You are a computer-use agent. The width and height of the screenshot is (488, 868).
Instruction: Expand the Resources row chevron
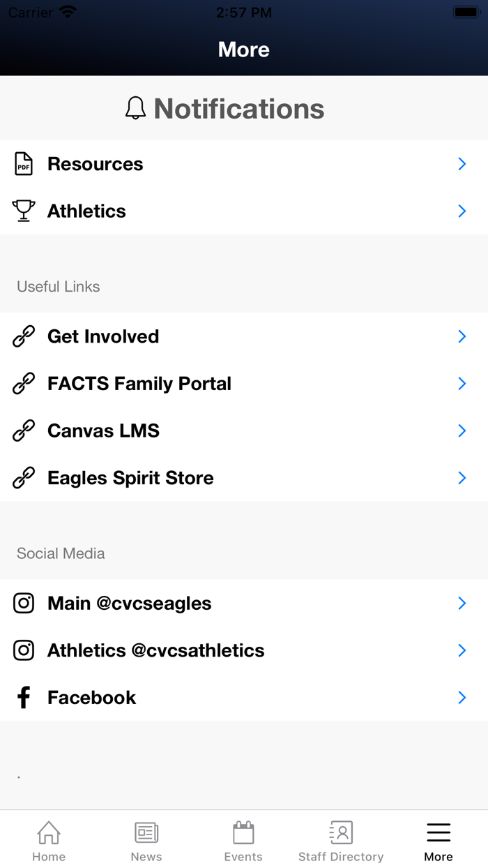coord(462,163)
